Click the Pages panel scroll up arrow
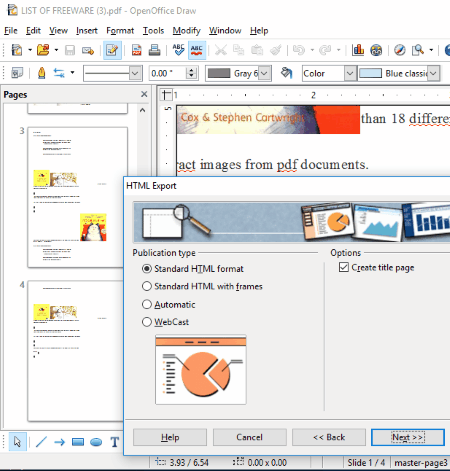The height and width of the screenshot is (471, 450). tap(142, 110)
